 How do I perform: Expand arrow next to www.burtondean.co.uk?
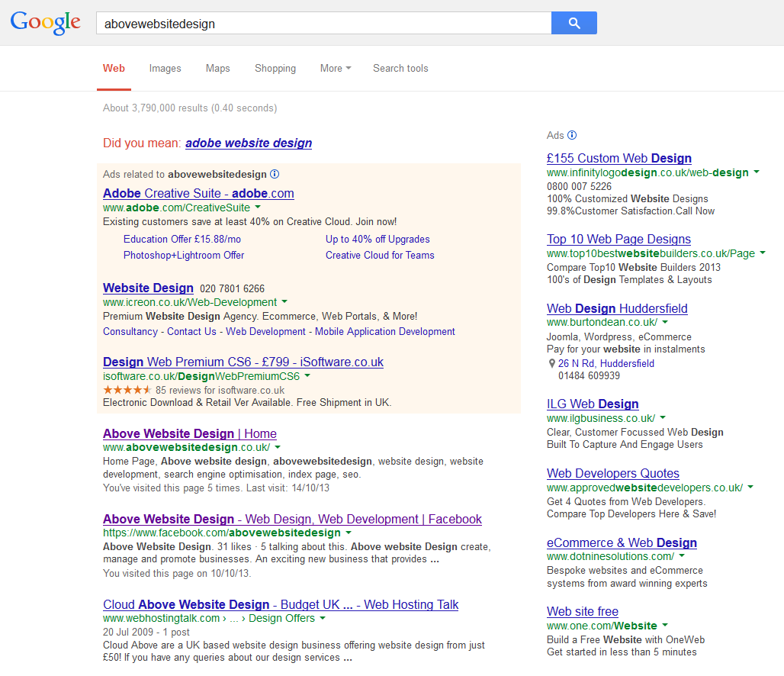coord(665,322)
